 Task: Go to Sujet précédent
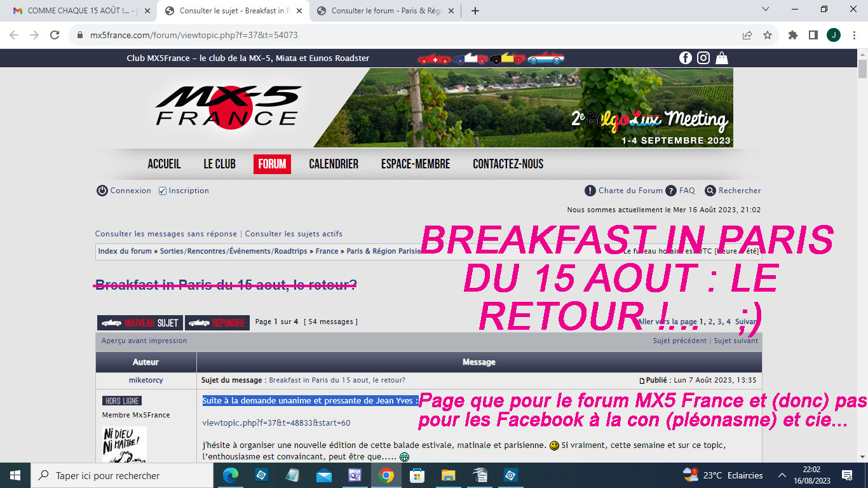[x=680, y=341]
